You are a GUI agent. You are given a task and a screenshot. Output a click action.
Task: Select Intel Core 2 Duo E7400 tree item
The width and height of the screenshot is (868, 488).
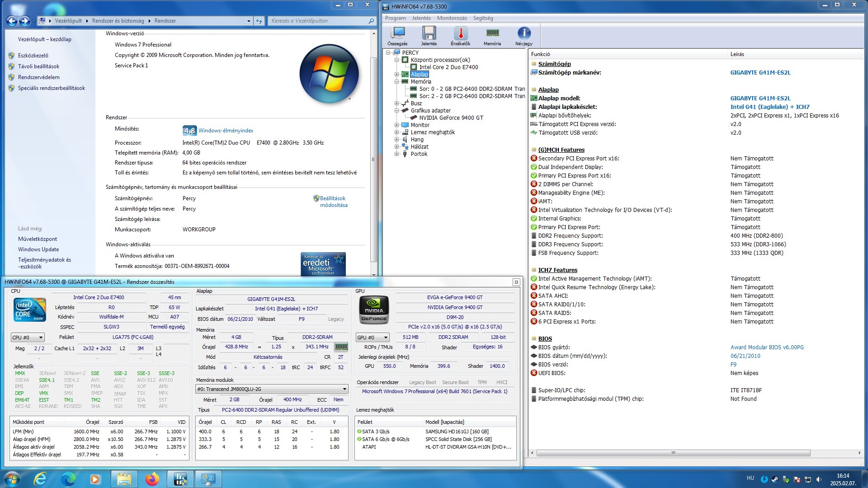click(x=448, y=67)
